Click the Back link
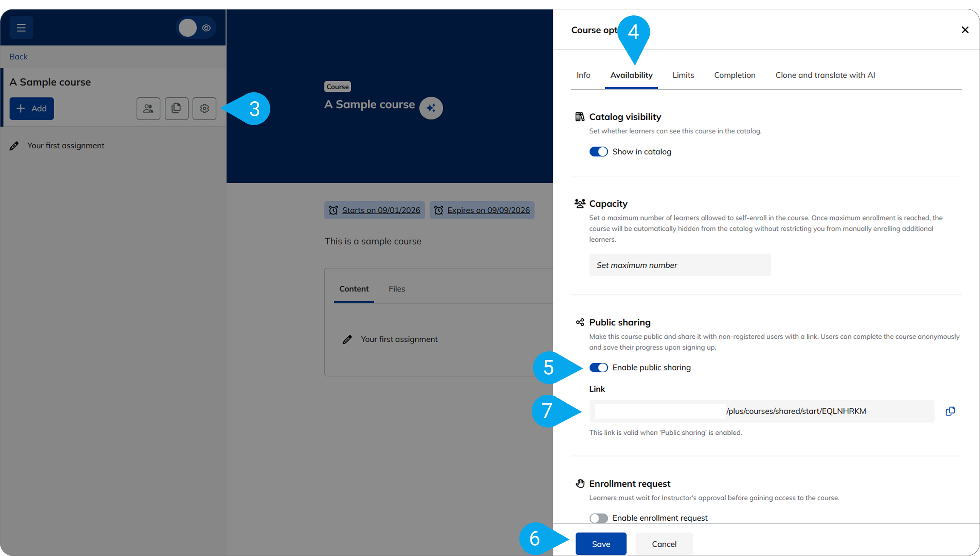 18,57
